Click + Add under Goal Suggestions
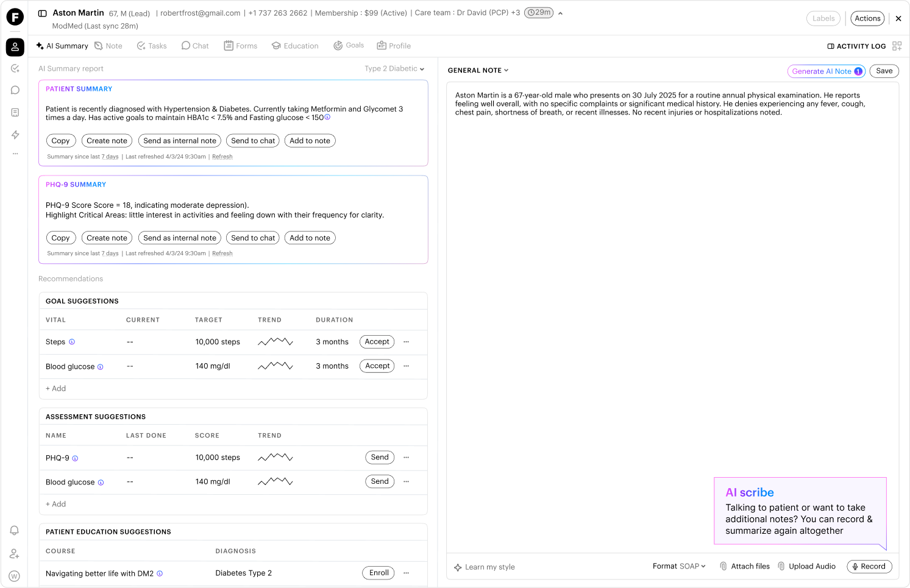This screenshot has height=588, width=910. pos(56,389)
